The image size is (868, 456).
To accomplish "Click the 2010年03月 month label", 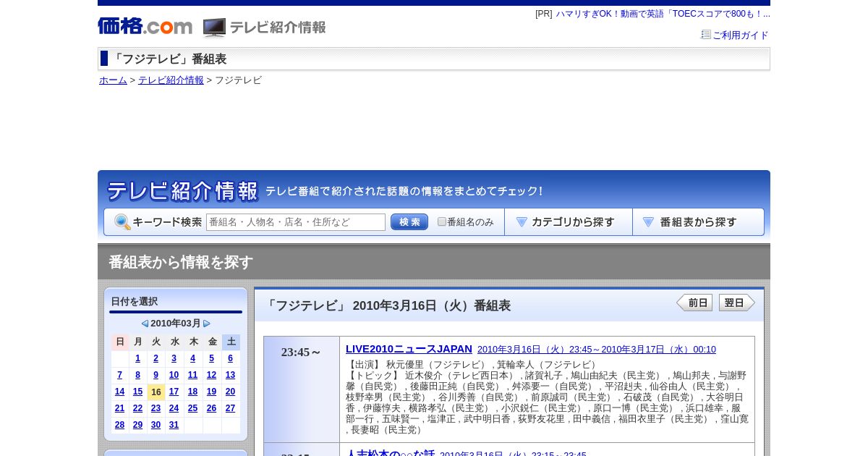I will [176, 324].
